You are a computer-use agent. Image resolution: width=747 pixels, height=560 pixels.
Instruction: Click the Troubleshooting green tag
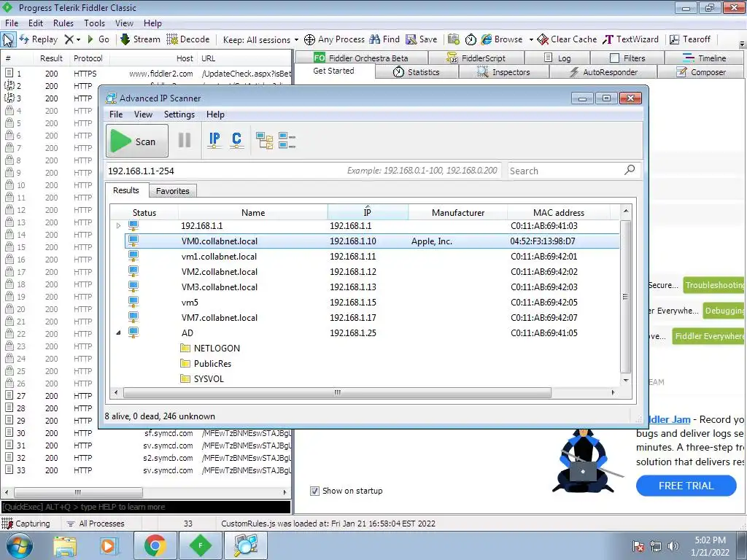(713, 285)
